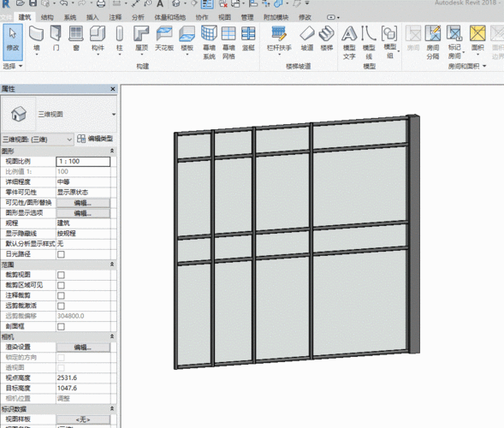Select the Stair (楼梯) tool
The height and width of the screenshot is (428, 504).
327,39
